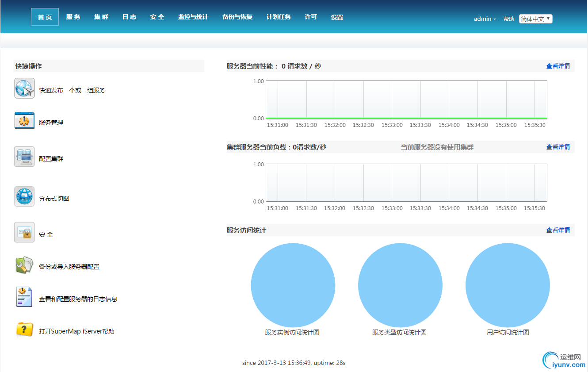The height and width of the screenshot is (372, 588).
Task: Open the 设置 navigation menu
Action: [337, 17]
